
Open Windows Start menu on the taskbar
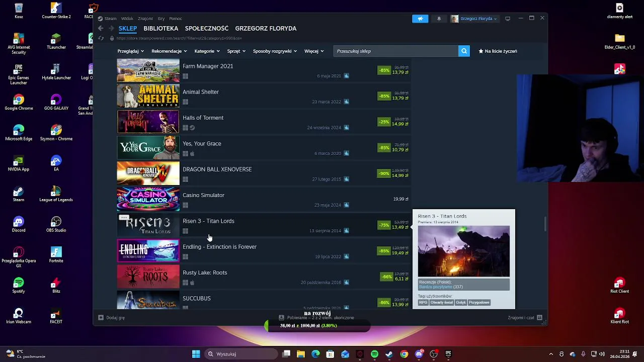pyautogui.click(x=196, y=354)
